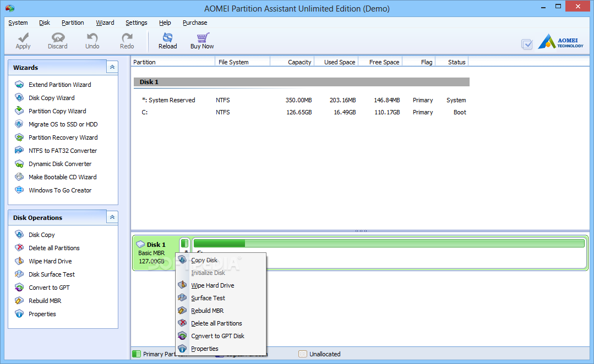Open the System menu
The width and height of the screenshot is (594, 364).
point(18,23)
